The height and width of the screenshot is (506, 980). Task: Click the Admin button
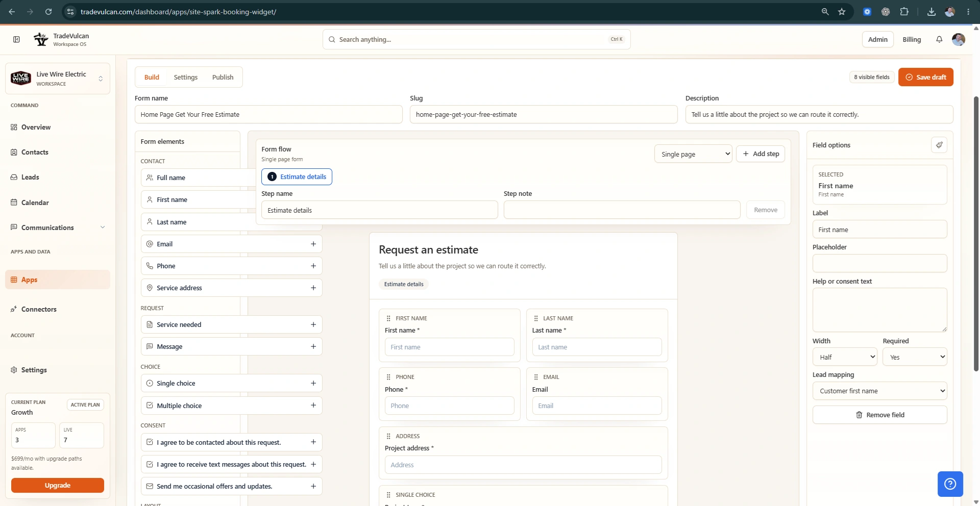tap(878, 39)
